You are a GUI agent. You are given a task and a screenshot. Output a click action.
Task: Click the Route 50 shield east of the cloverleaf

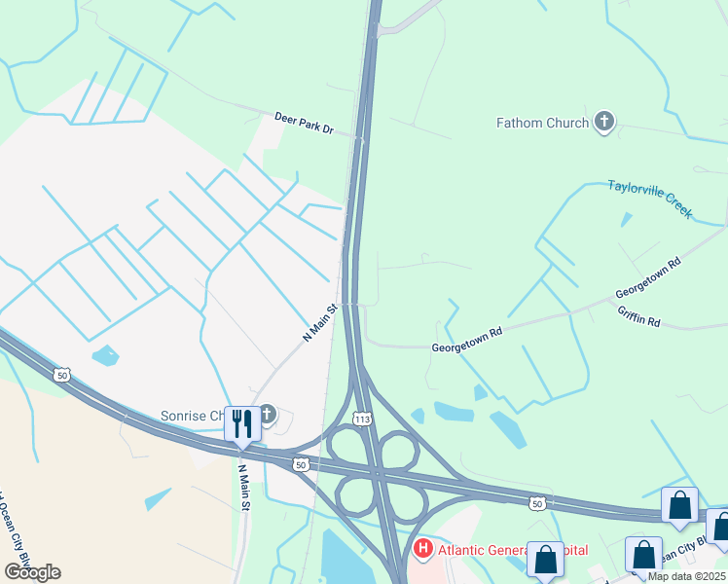pyautogui.click(x=537, y=503)
